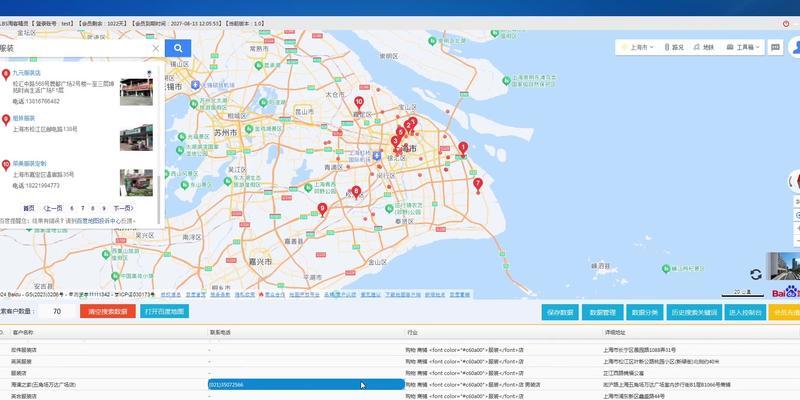This screenshot has height=400, width=800.
Task: Click the yellow 会员充值 button
Action: (x=784, y=312)
